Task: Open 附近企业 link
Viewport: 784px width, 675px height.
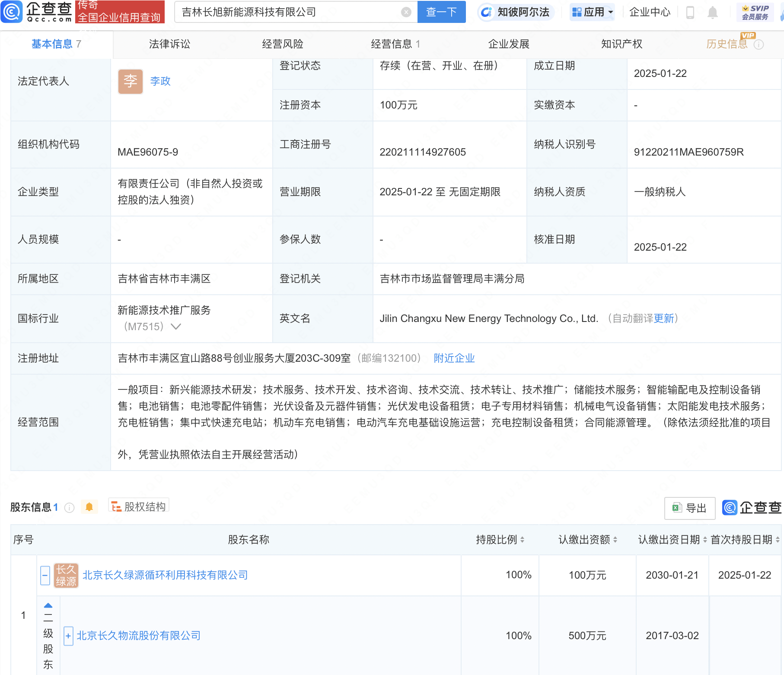Action: point(454,358)
